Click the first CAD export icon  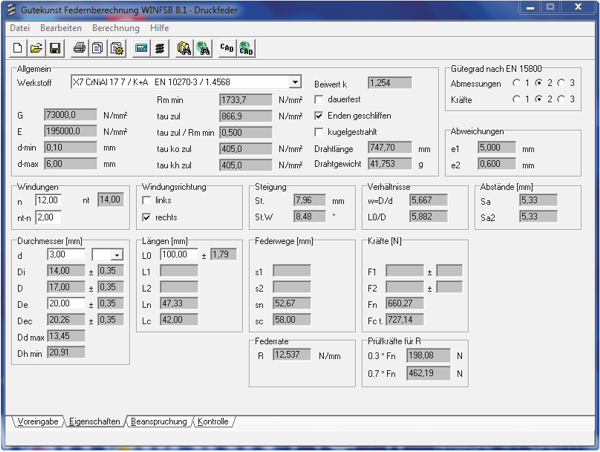[x=226, y=47]
